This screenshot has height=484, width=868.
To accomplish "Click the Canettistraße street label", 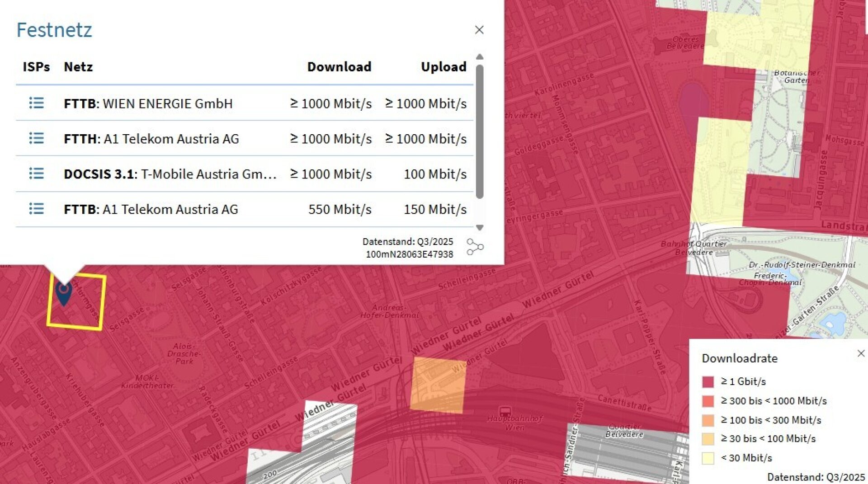I will coord(625,403).
